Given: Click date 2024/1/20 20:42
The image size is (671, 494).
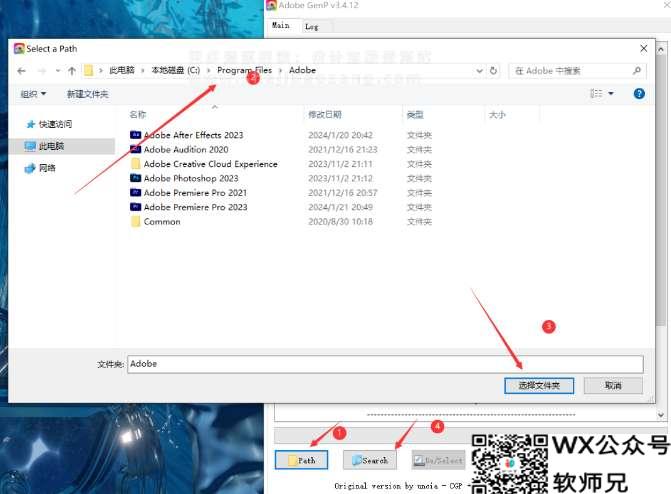Looking at the screenshot, I should 340,135.
